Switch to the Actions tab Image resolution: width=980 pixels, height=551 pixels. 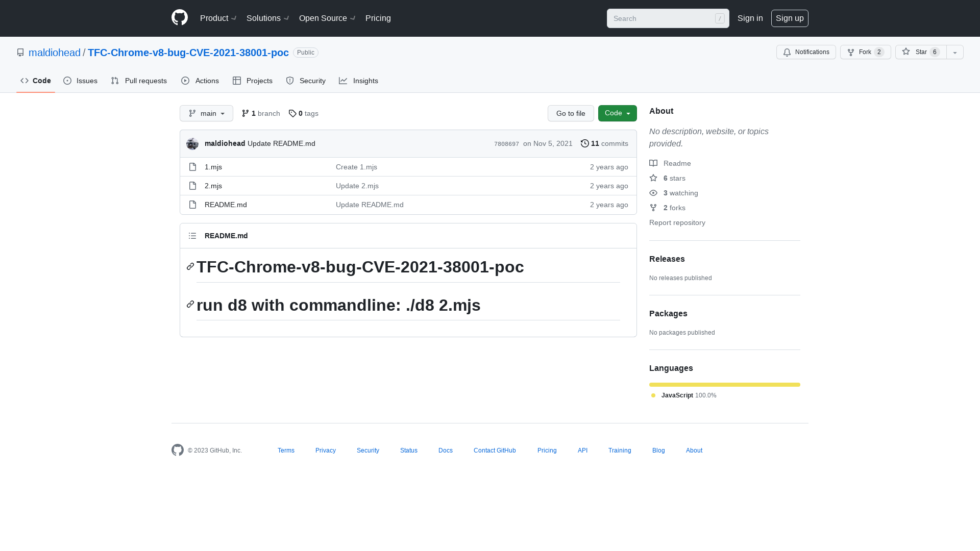(200, 81)
